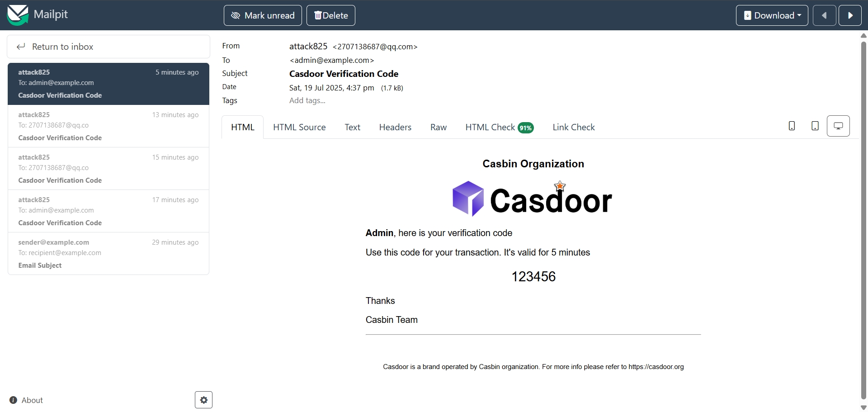The image size is (868, 412).
Task: Mark this message as unread
Action: point(263,15)
